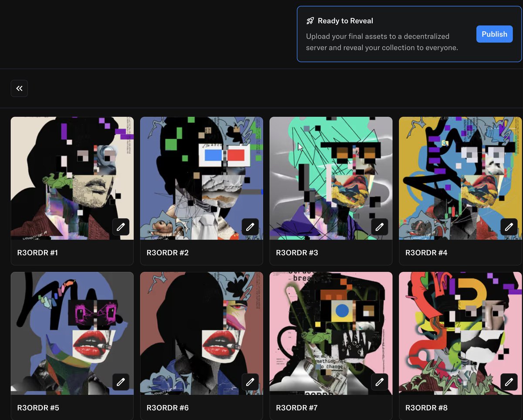Click the 'R3ORDR #1' title text

(x=38, y=253)
